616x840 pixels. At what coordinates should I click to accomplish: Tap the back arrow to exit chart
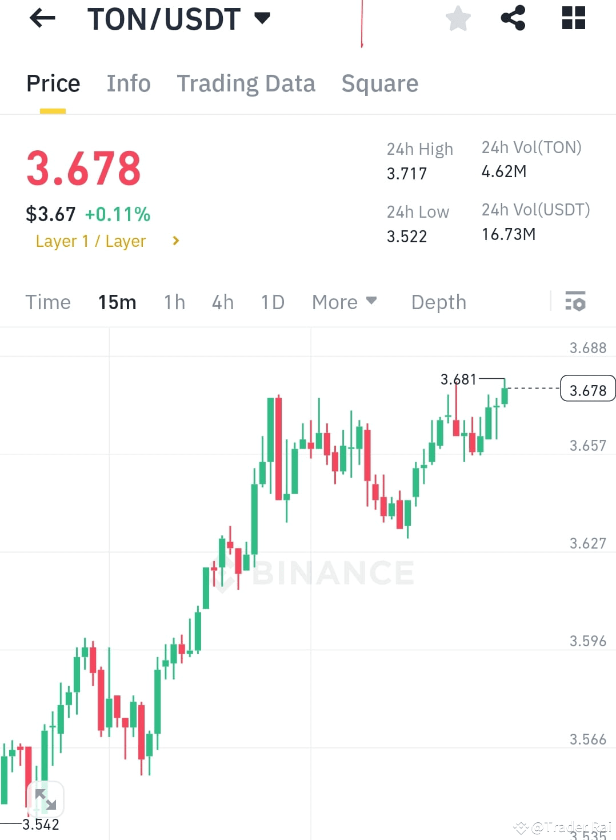[42, 18]
